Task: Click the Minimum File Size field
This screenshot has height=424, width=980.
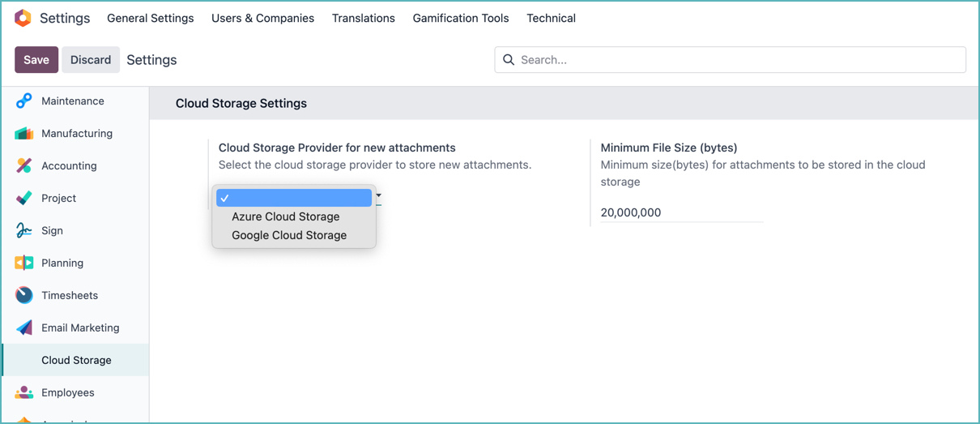Action: 681,212
